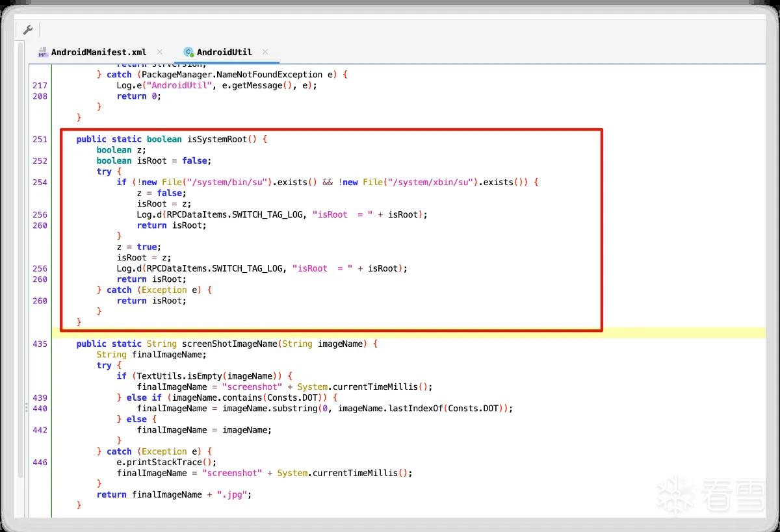Click the AndroidUtil class icon
Image resolution: width=780 pixels, height=532 pixels.
pos(188,52)
